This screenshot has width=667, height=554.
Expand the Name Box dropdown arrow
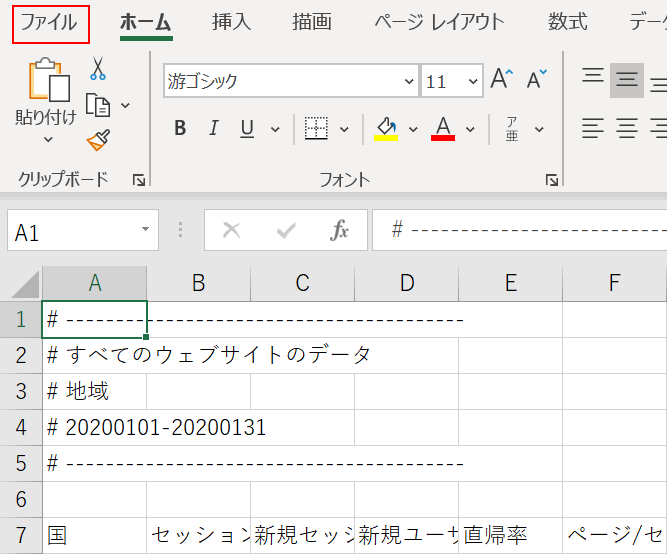tap(145, 231)
